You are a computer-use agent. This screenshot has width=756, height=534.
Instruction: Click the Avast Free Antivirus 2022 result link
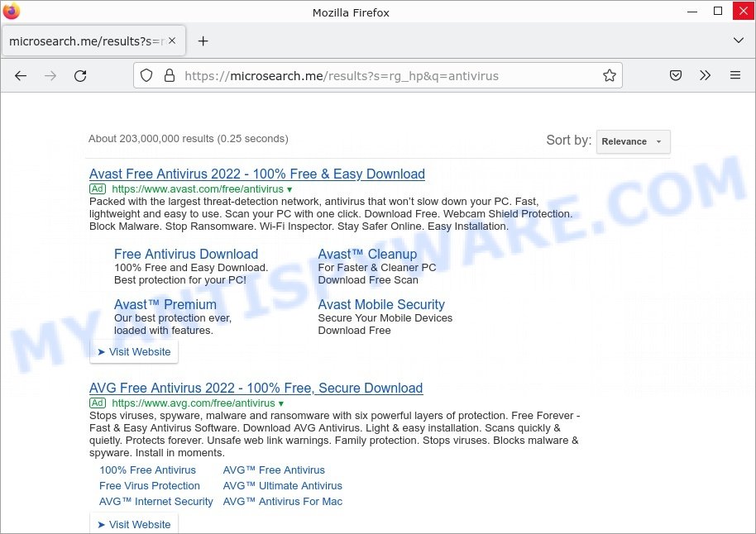pos(256,174)
